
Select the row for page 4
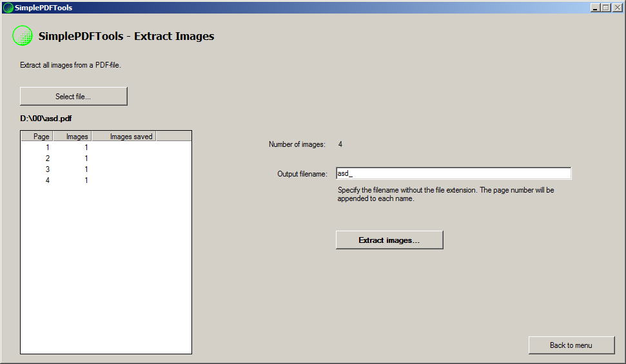pos(106,180)
